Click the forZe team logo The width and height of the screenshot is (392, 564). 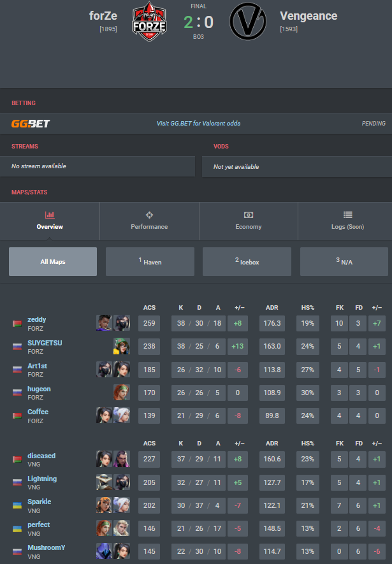click(x=149, y=22)
